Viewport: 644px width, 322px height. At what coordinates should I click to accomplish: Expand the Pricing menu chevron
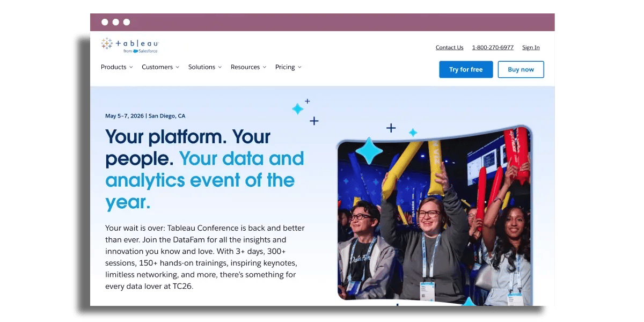[301, 67]
